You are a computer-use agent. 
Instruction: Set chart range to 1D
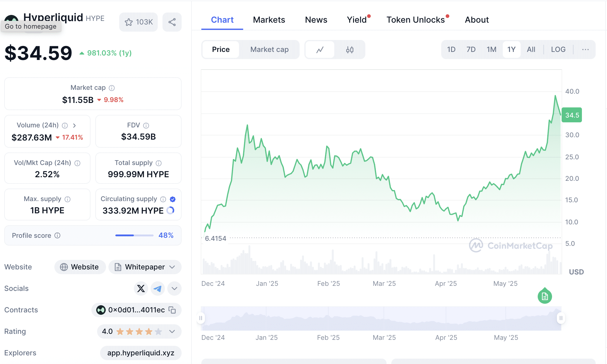tap(451, 50)
